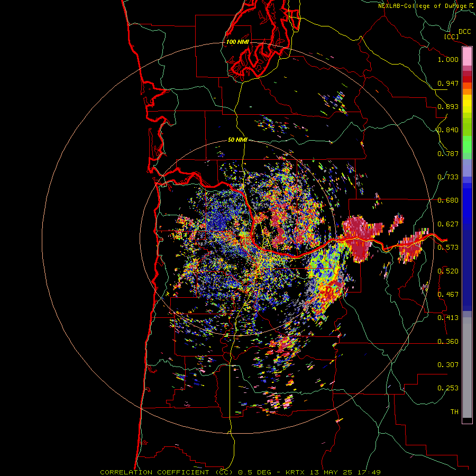Select the 0.307 scale value

(x=448, y=365)
